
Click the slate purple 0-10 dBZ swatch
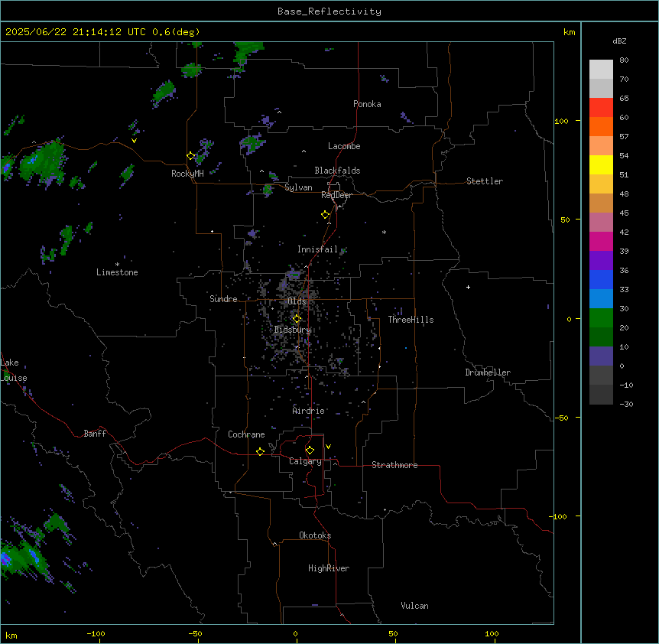tap(601, 356)
